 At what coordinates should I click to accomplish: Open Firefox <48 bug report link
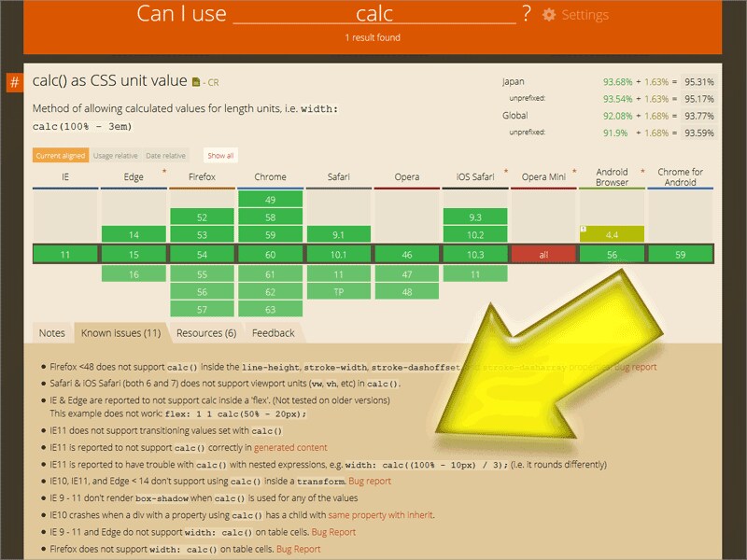pyautogui.click(x=636, y=367)
